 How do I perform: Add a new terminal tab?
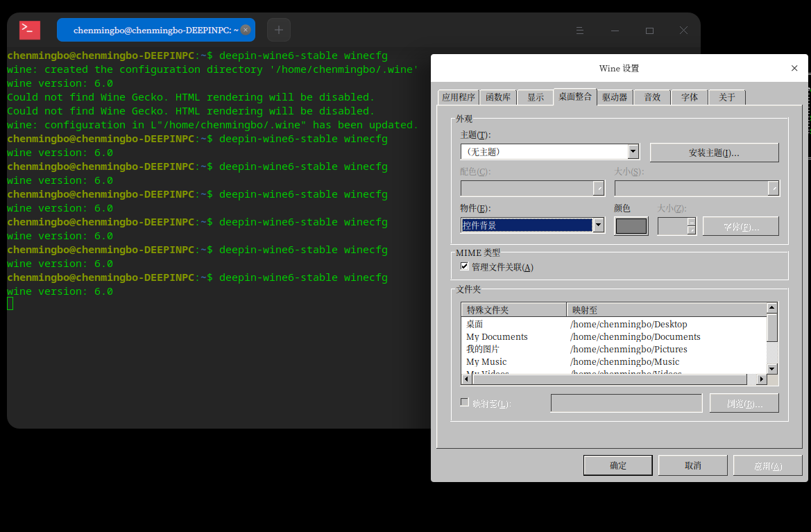279,30
